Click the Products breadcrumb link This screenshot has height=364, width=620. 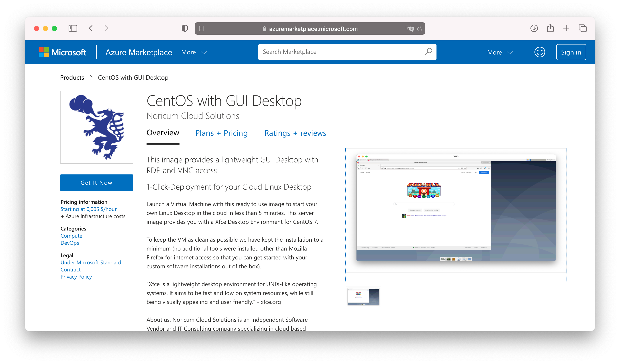72,77
